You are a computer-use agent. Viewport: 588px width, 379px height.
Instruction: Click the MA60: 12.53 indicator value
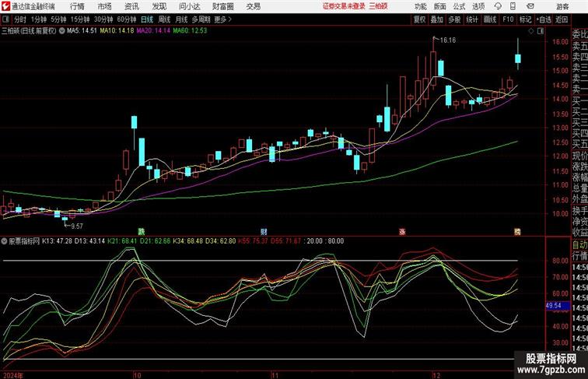[x=190, y=31]
